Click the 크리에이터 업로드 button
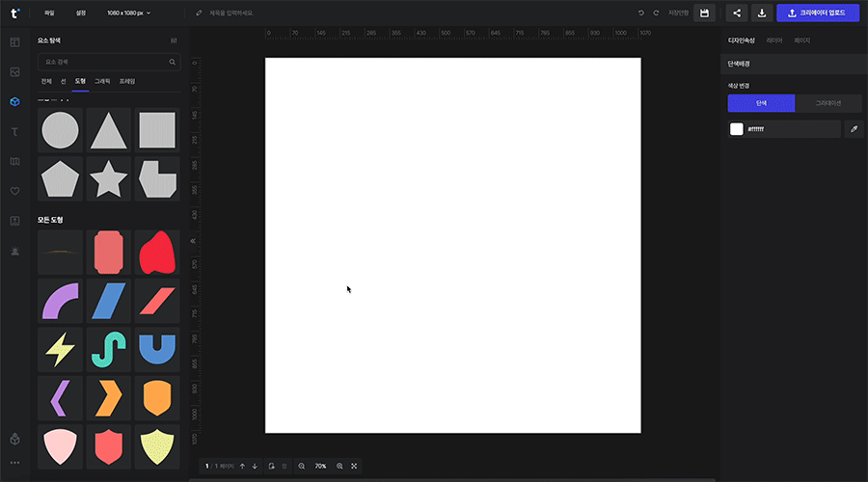 tap(818, 13)
